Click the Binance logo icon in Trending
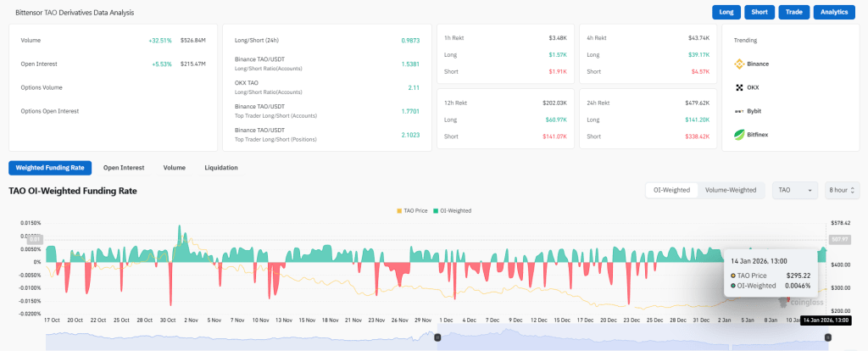 (739, 64)
